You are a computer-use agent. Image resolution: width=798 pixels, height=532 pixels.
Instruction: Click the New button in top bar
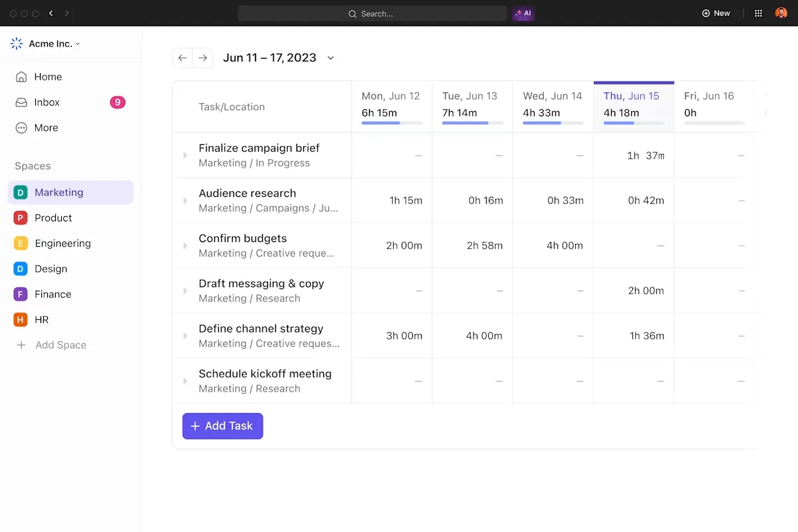click(716, 13)
